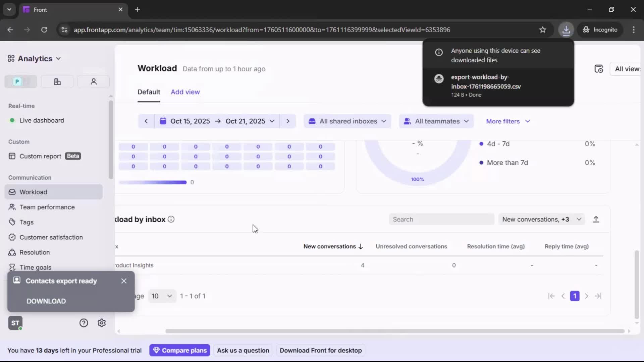This screenshot has width=644, height=362.
Task: Open Compare plans at the bottom
Action: pyautogui.click(x=179, y=350)
